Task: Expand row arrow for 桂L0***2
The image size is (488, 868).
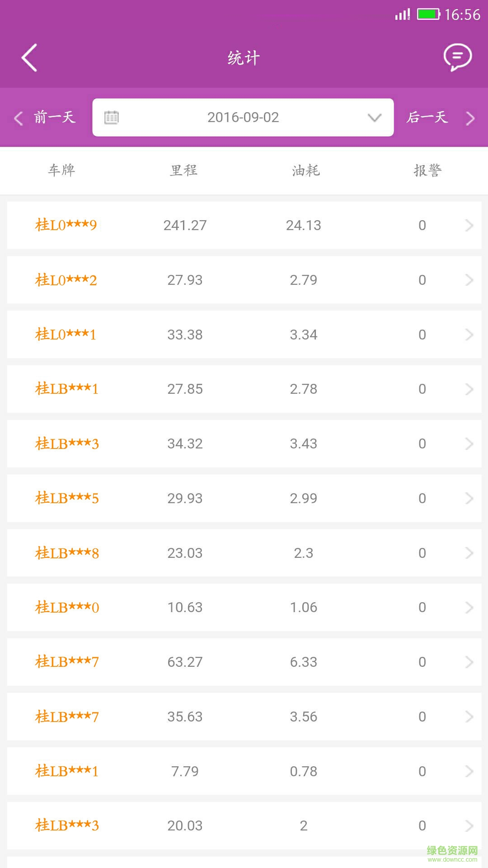Action: pyautogui.click(x=469, y=280)
